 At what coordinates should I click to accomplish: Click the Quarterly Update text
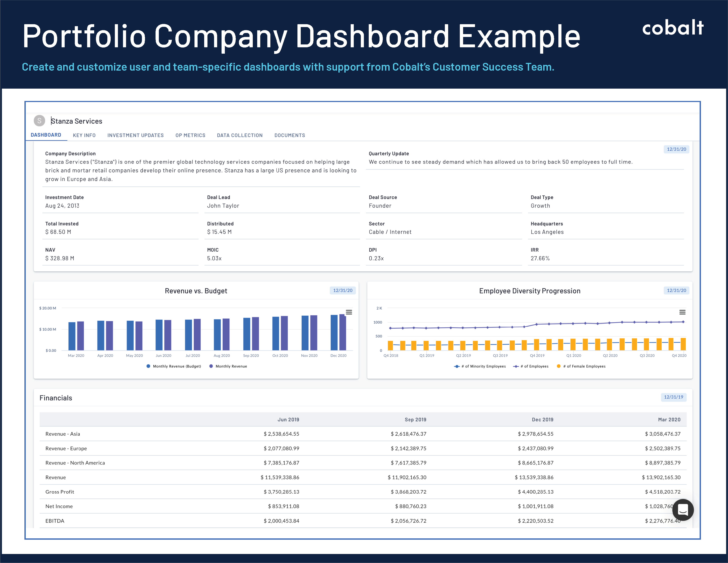[x=500, y=162]
